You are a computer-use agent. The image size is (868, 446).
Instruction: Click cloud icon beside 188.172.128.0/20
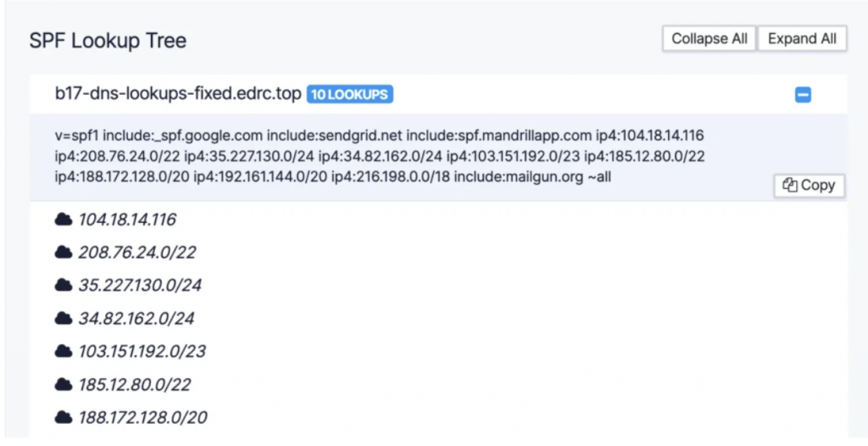coord(64,417)
